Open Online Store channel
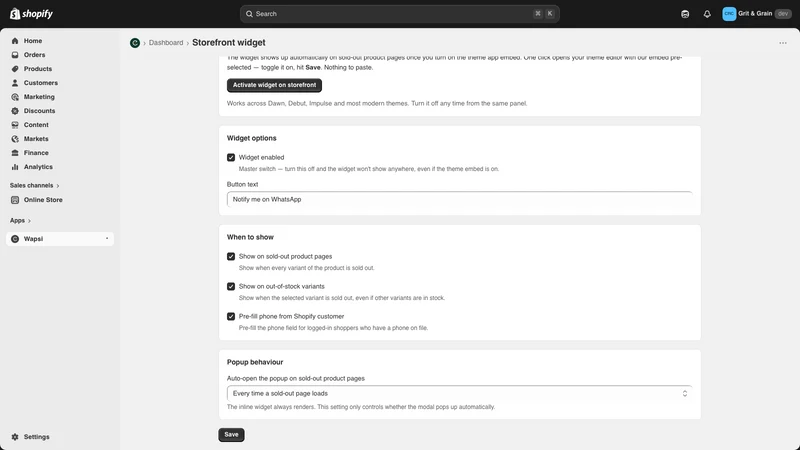This screenshot has height=450, width=800. (43, 200)
